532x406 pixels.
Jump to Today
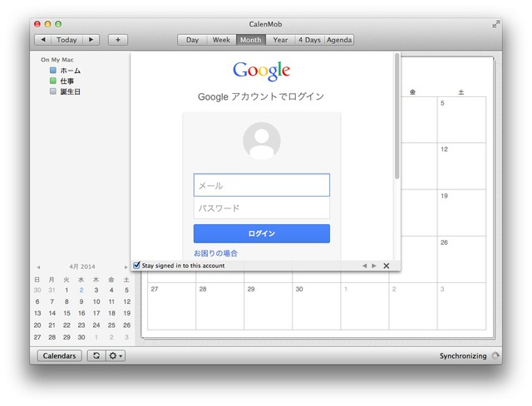(x=66, y=40)
